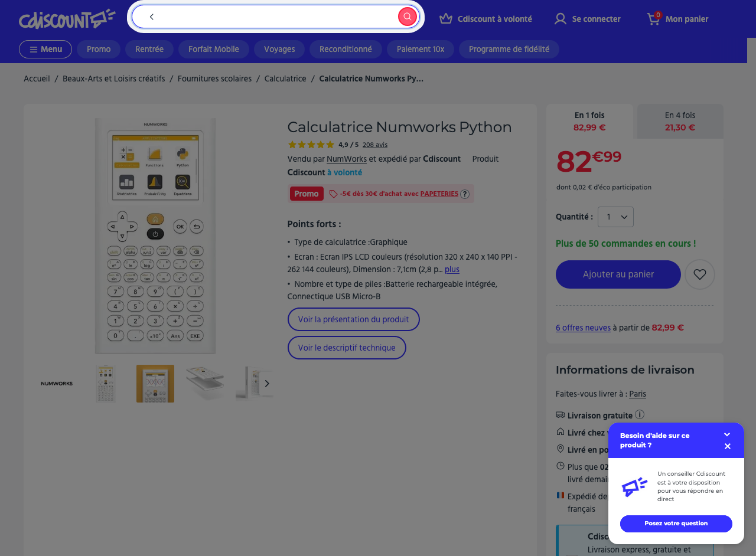
Task: Click the search magnifier icon
Action: 407,17
